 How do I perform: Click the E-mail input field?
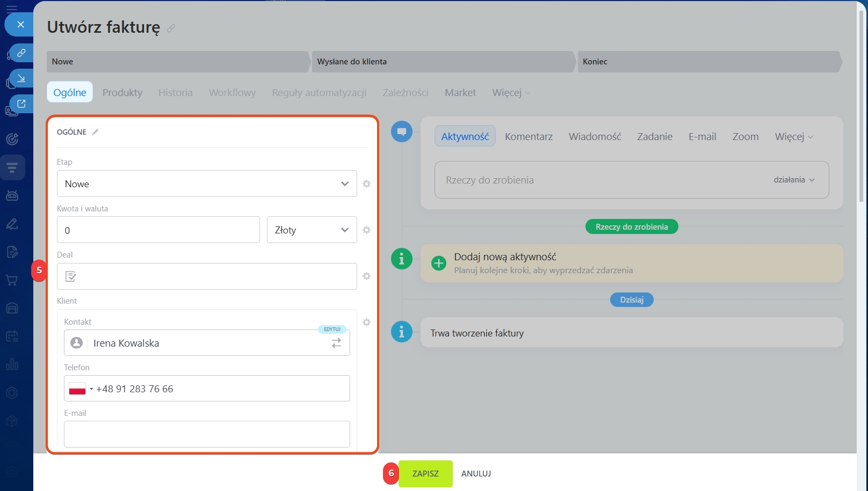[x=207, y=434]
